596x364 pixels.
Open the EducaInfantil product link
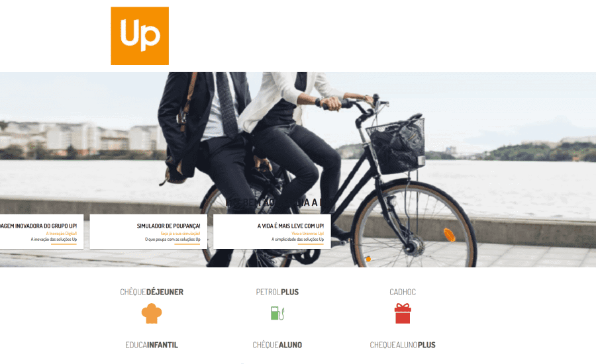pos(152,345)
